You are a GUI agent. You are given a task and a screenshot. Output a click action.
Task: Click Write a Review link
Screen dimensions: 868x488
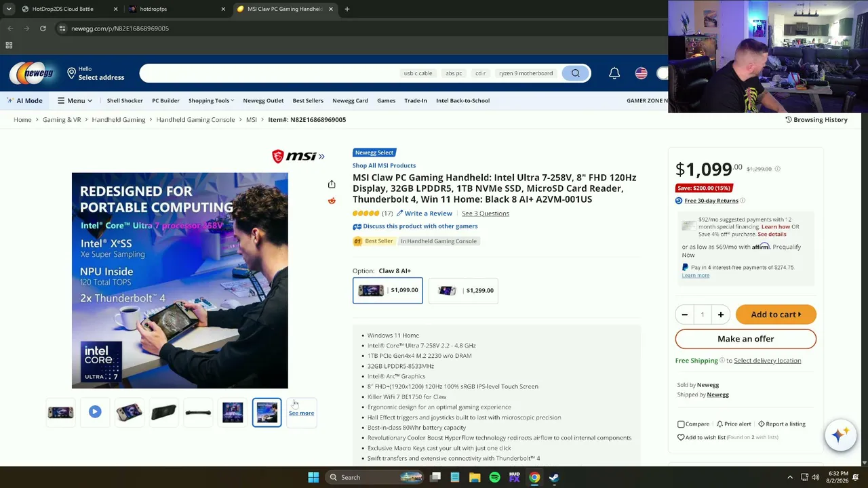pos(425,213)
